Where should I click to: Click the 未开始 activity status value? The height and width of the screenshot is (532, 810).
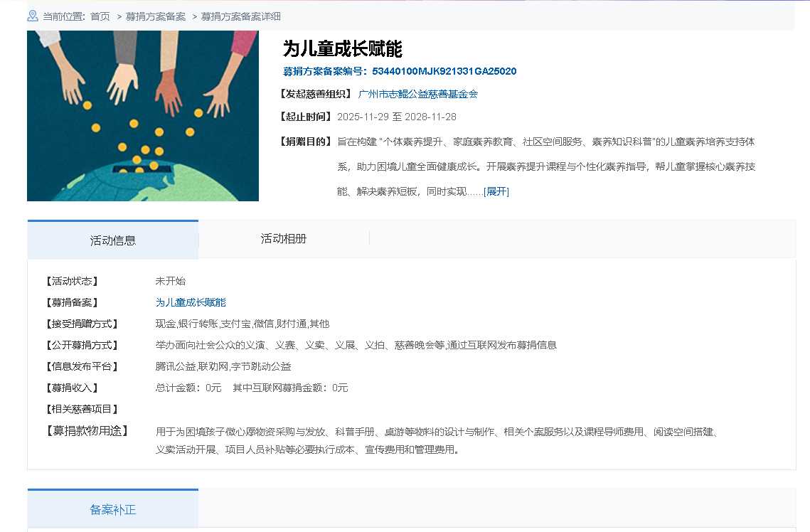pos(171,281)
